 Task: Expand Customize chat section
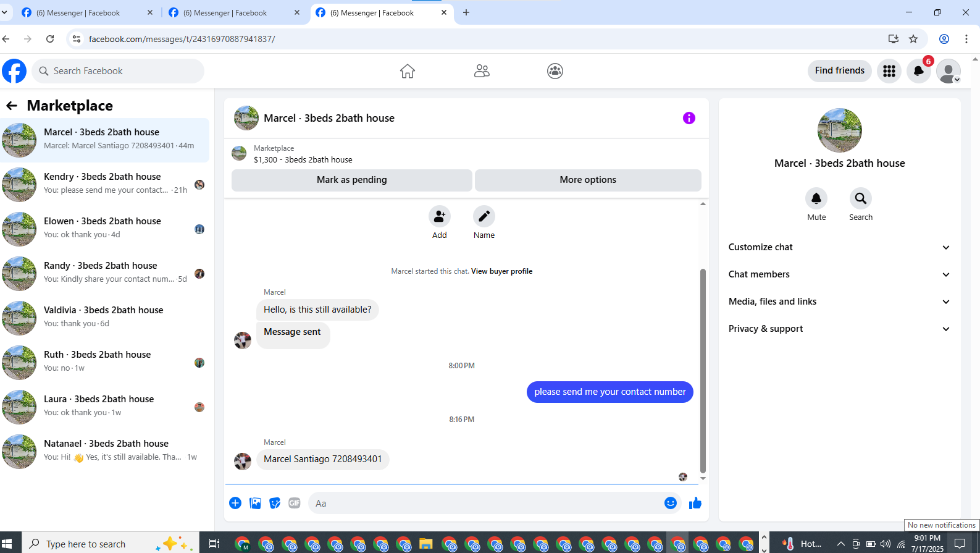pyautogui.click(x=839, y=247)
